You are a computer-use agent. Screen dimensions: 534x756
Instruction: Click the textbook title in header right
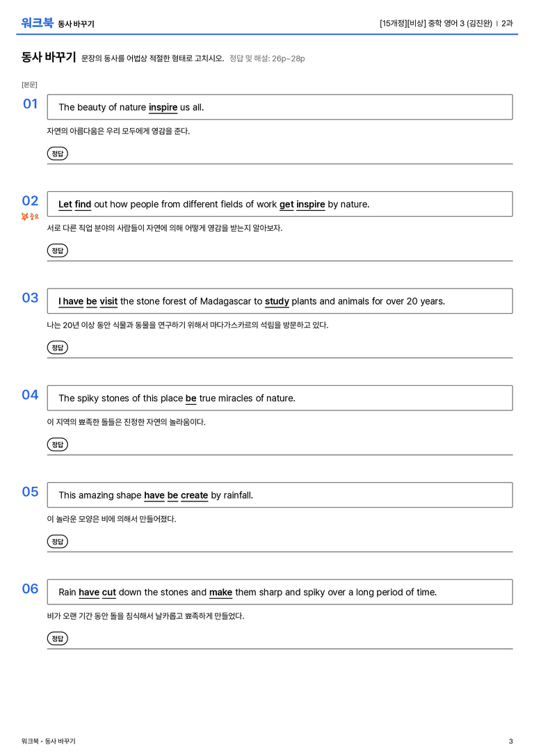pyautogui.click(x=436, y=23)
